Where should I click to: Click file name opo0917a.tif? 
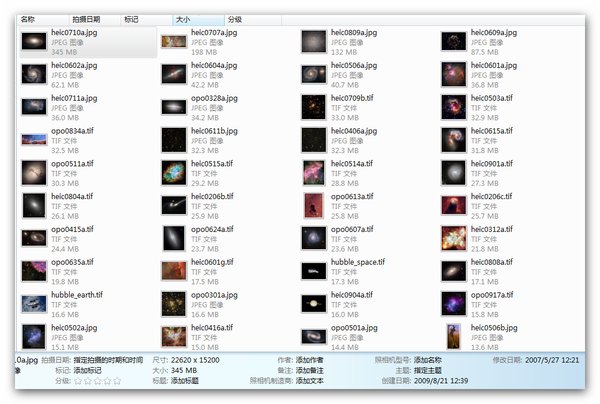click(492, 295)
